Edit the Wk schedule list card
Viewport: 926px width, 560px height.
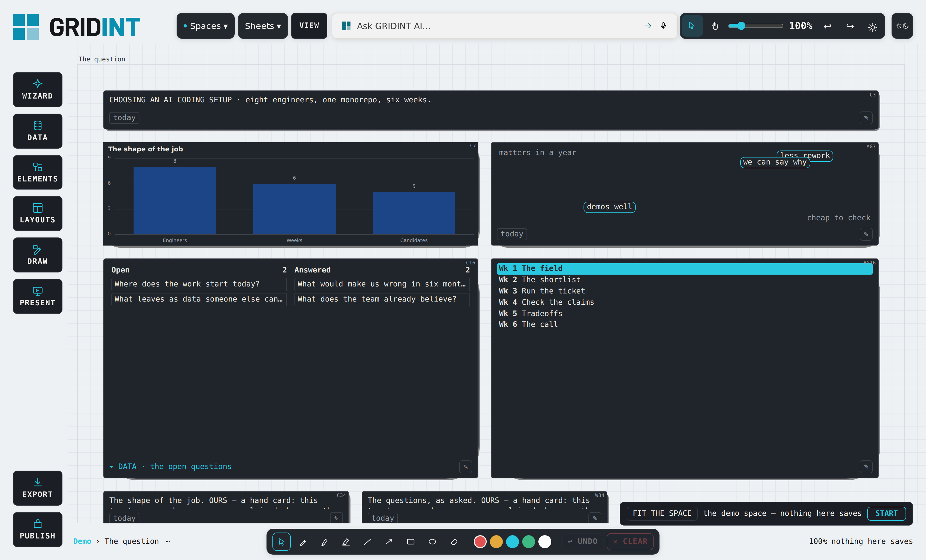pos(866,467)
